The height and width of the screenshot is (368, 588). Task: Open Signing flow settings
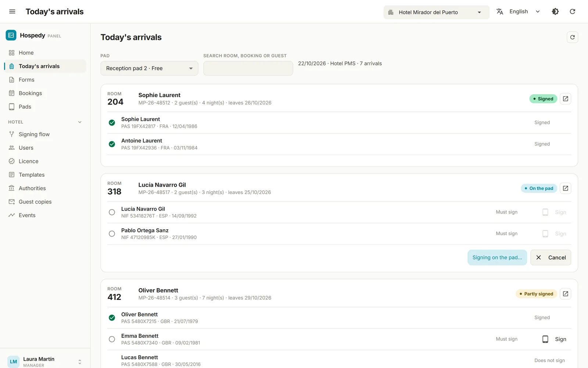coord(45,134)
